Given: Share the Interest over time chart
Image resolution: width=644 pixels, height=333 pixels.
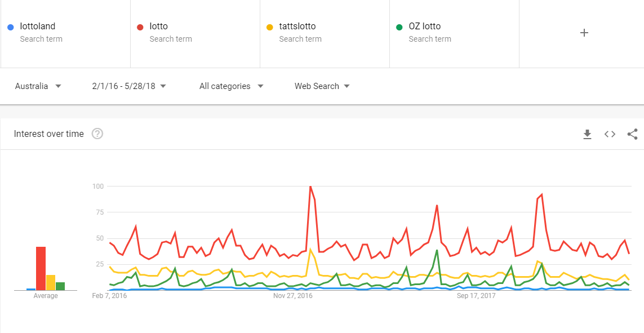Looking at the screenshot, I should click(633, 134).
